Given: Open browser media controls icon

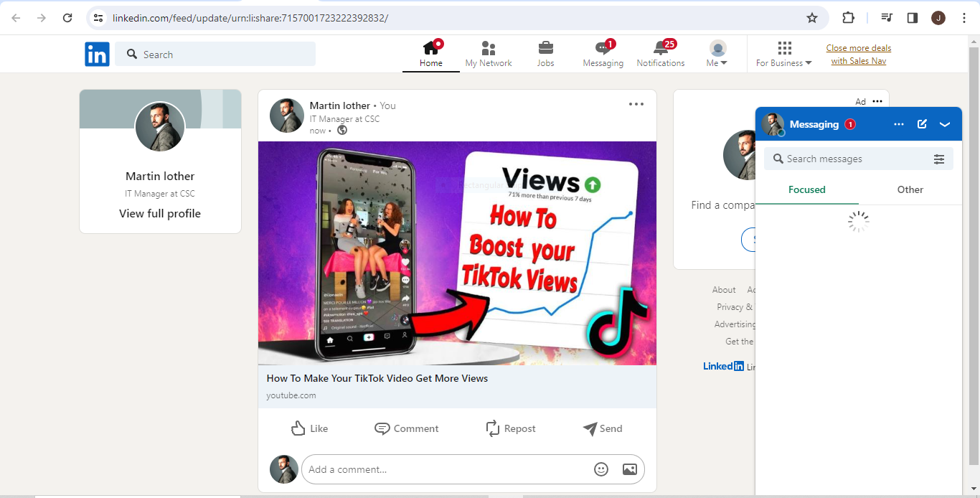Looking at the screenshot, I should tap(887, 18).
